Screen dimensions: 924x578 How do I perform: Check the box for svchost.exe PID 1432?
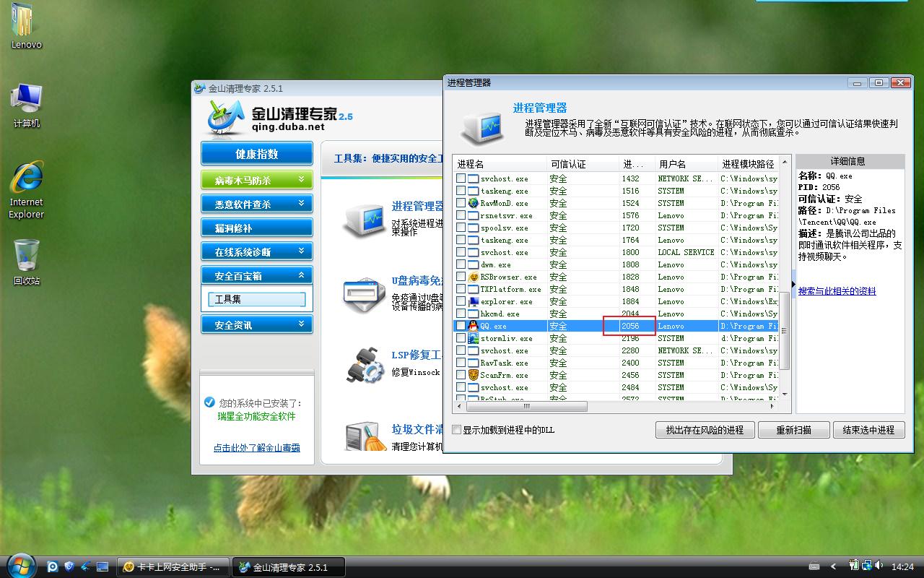pyautogui.click(x=461, y=178)
